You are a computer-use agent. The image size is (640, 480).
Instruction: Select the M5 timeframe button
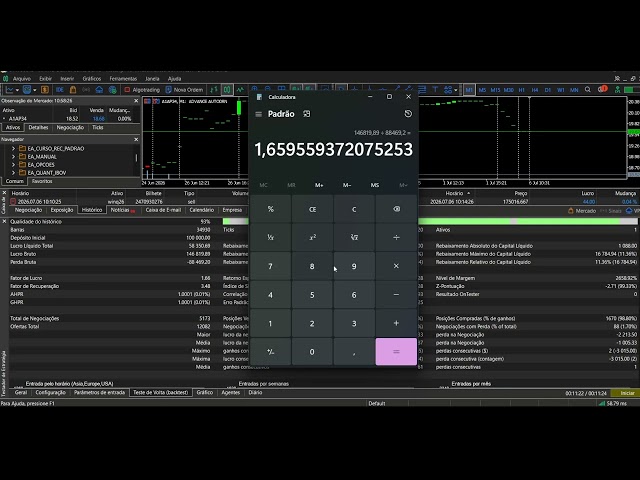point(482,90)
